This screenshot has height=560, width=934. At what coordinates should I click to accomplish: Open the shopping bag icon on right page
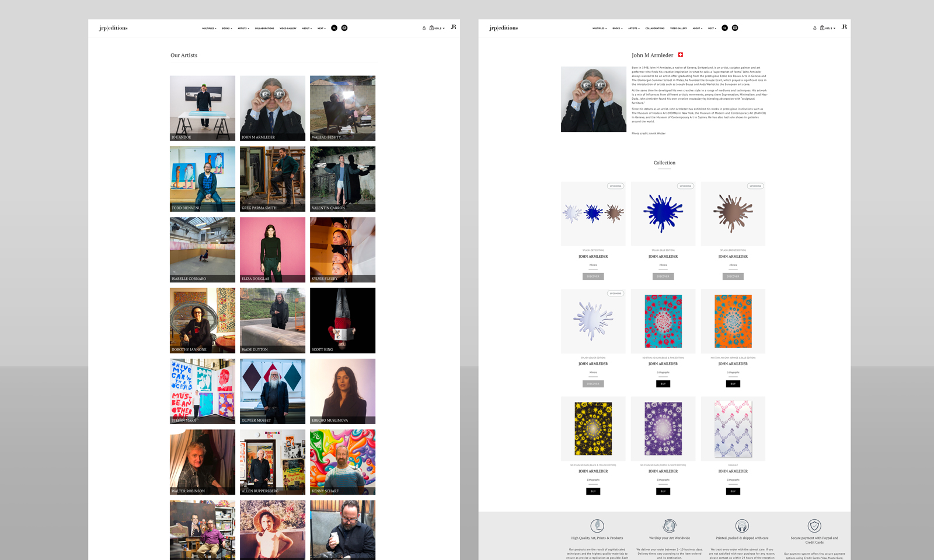822,27
